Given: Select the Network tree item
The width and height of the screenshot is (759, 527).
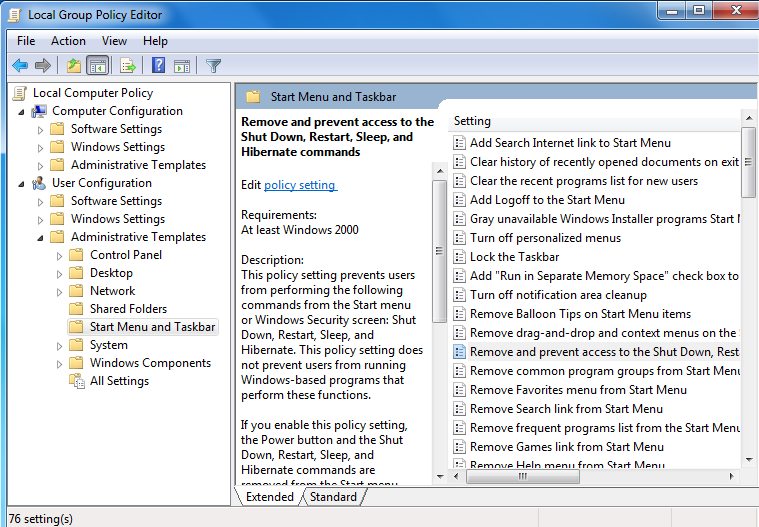Looking at the screenshot, I should coord(112,291).
